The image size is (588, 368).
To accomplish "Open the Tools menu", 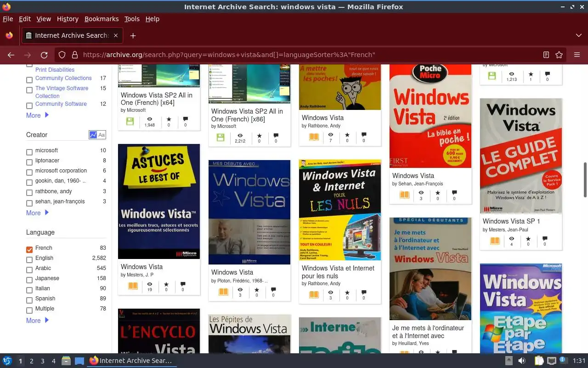I will coord(132,19).
